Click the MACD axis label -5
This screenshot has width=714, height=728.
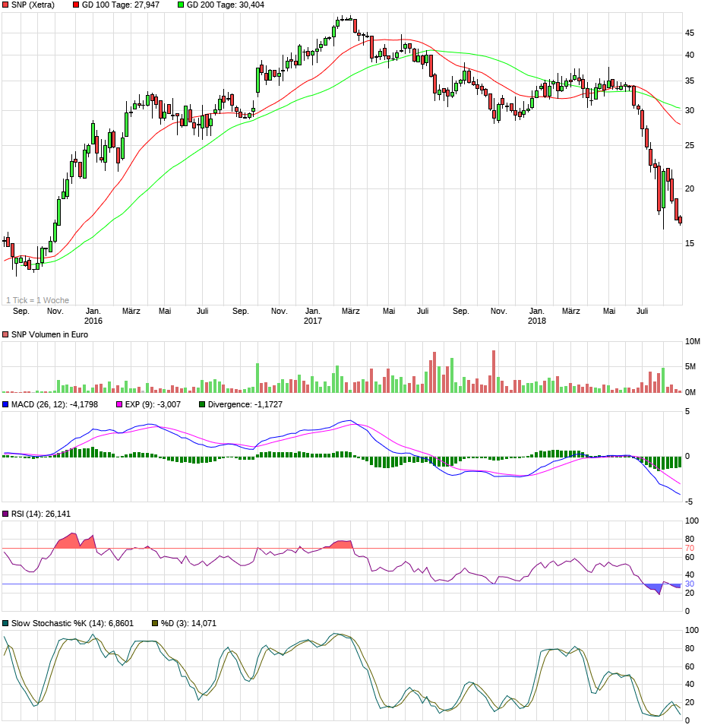tap(689, 502)
